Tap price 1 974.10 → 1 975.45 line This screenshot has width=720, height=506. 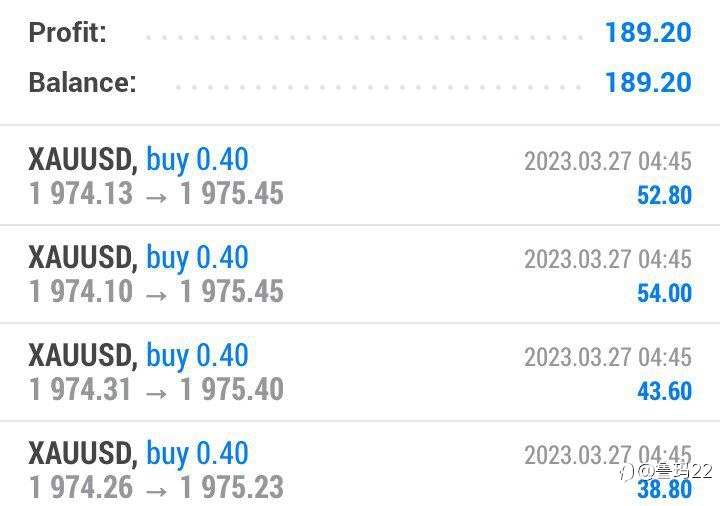coord(156,292)
